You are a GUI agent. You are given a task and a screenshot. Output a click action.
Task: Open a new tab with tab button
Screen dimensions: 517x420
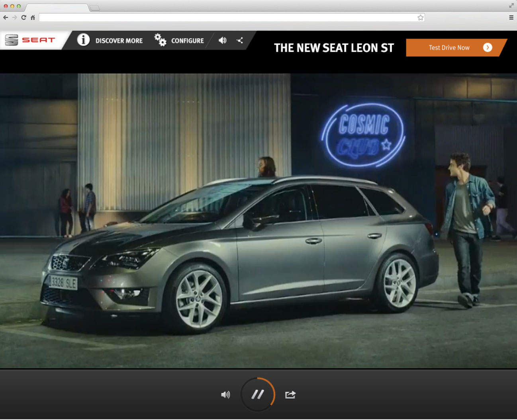pyautogui.click(x=94, y=8)
